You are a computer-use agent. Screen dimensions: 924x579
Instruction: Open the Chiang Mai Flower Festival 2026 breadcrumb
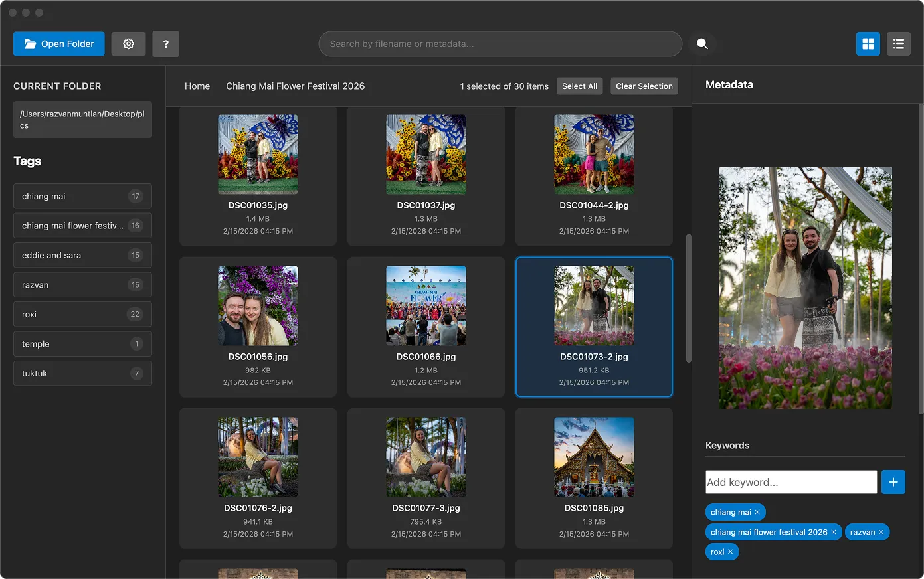click(296, 86)
